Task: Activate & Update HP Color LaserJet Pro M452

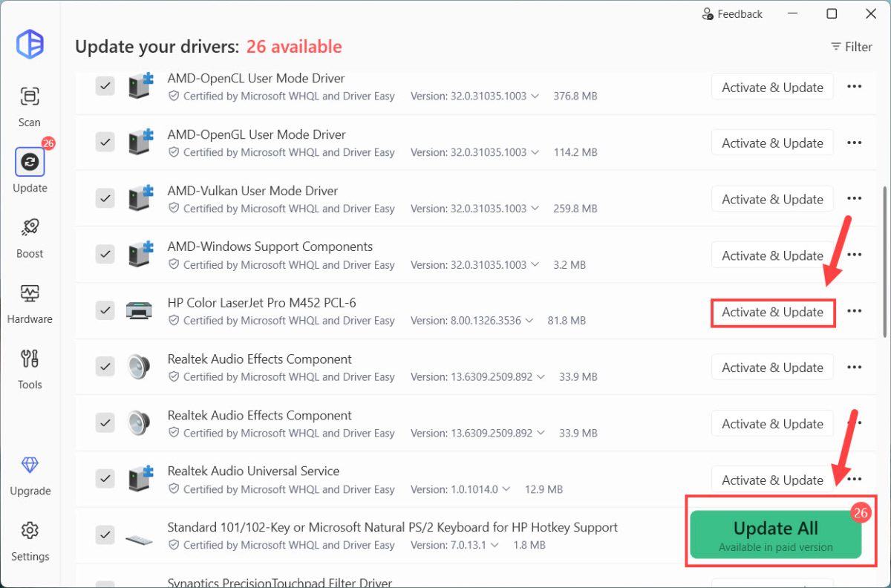Action: [772, 312]
